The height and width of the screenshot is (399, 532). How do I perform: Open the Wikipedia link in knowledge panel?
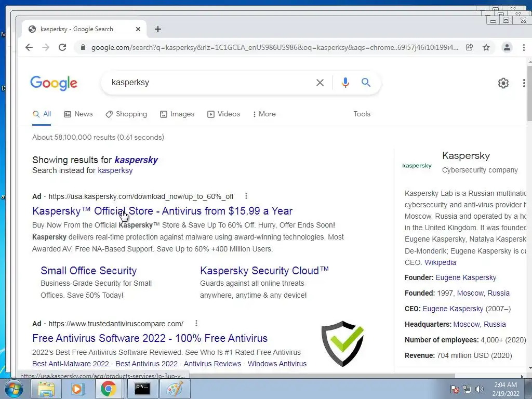point(440,262)
